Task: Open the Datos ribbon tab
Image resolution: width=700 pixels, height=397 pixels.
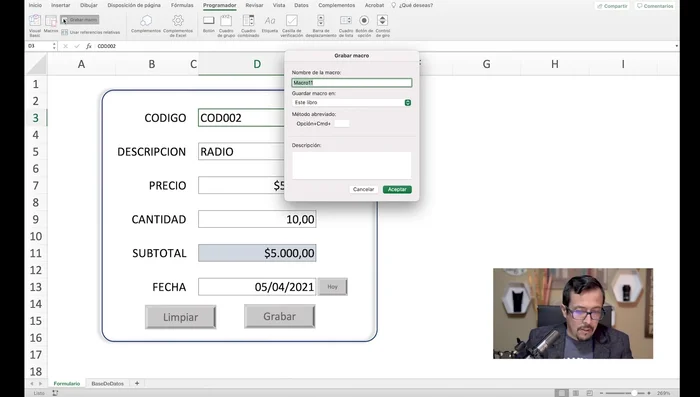Action: (301, 5)
